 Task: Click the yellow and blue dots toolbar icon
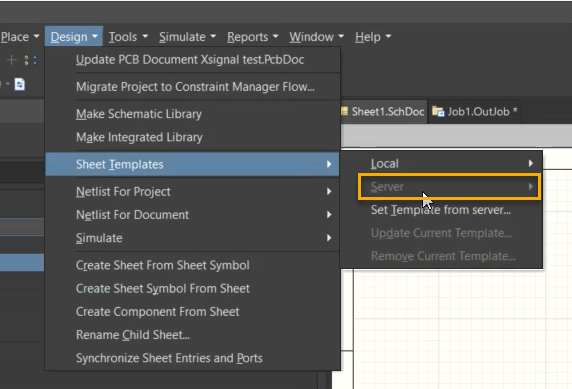point(30,60)
